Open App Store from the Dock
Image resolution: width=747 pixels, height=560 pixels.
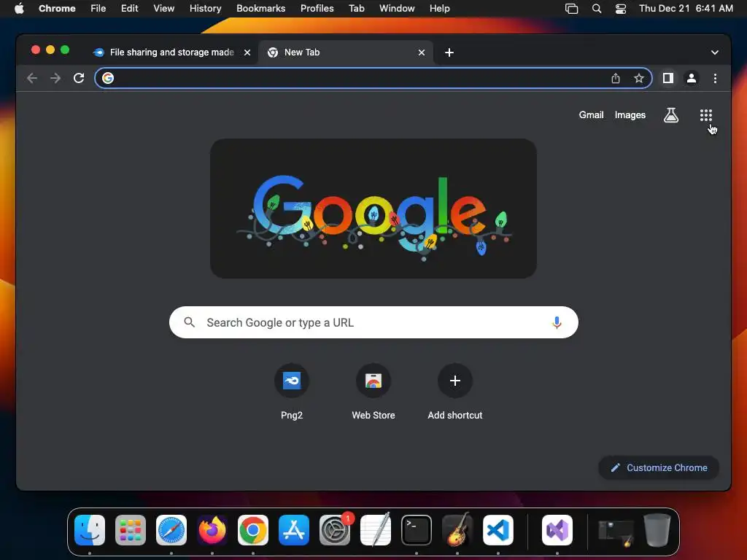coord(294,530)
